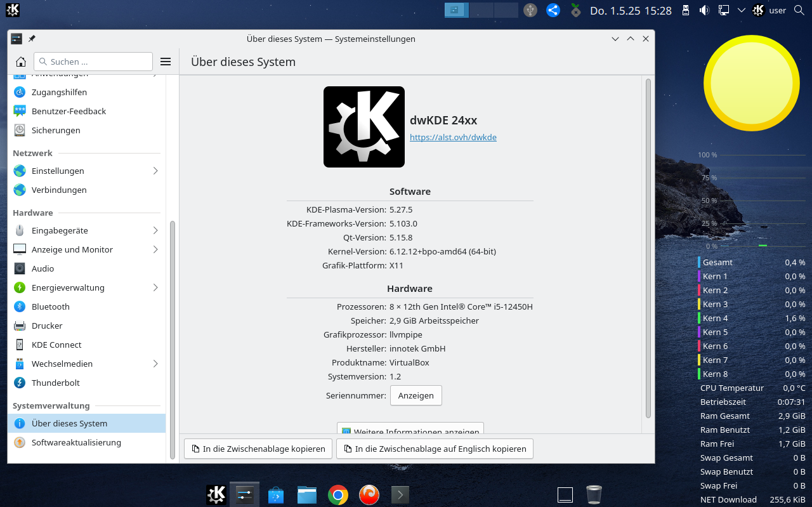This screenshot has width=812, height=507.
Task: Expand Anzeige und Monitor submenu
Action: pyautogui.click(x=155, y=249)
